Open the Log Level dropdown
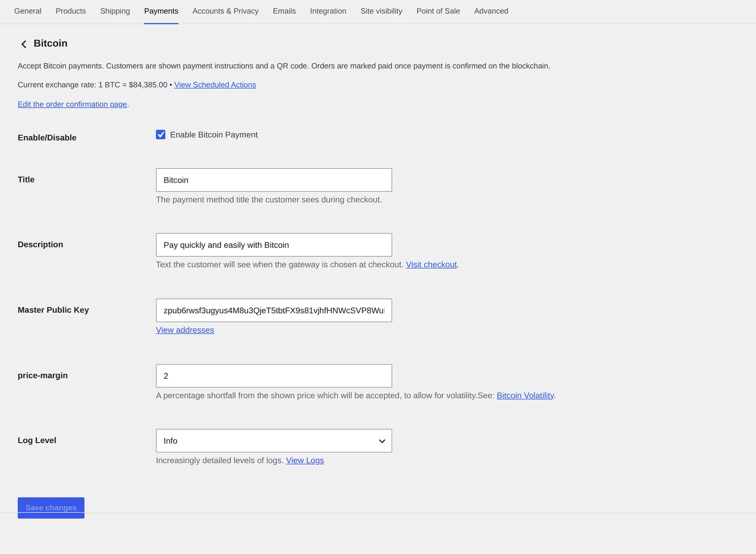756x554 pixels. coord(274,441)
